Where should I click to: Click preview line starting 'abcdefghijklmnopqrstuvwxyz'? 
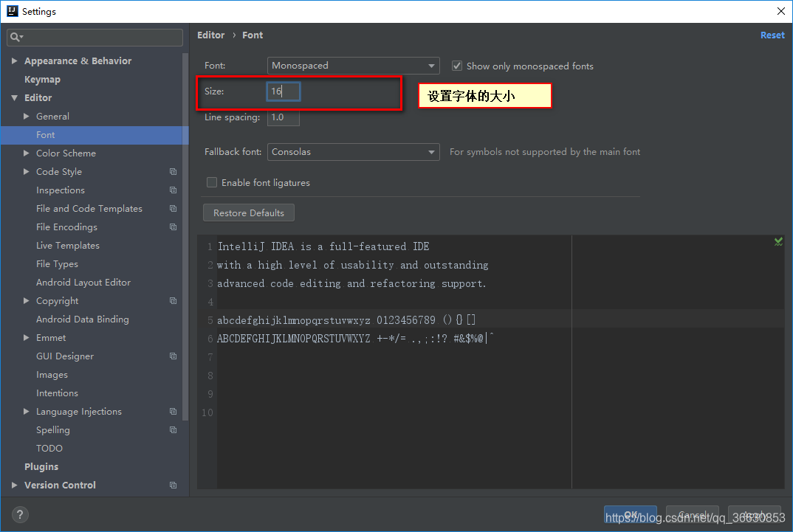[x=346, y=319]
